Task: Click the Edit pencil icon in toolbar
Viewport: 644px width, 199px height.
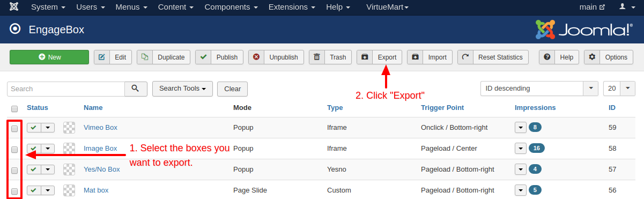Action: point(102,57)
